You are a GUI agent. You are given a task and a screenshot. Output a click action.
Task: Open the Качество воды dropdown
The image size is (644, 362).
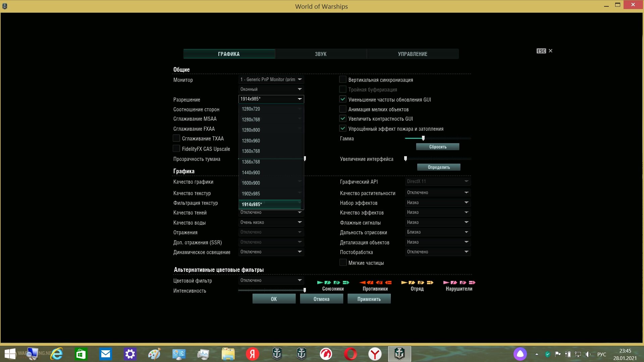coord(271,222)
